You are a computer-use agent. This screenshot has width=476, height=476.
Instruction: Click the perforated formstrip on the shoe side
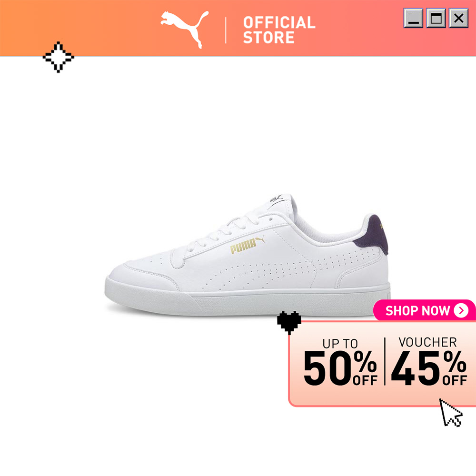[x=291, y=267]
